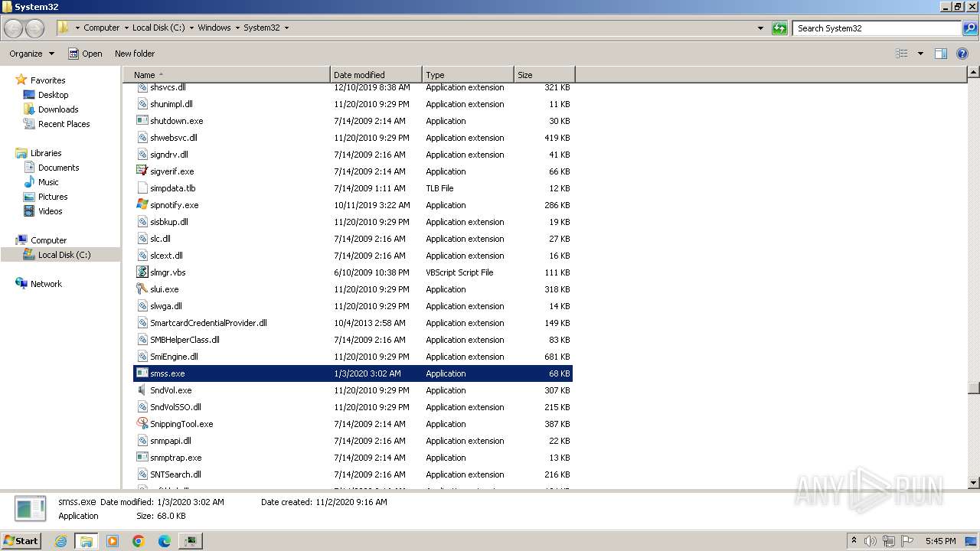Open the Documents library
This screenshot has width=980, height=551.
coord(58,168)
